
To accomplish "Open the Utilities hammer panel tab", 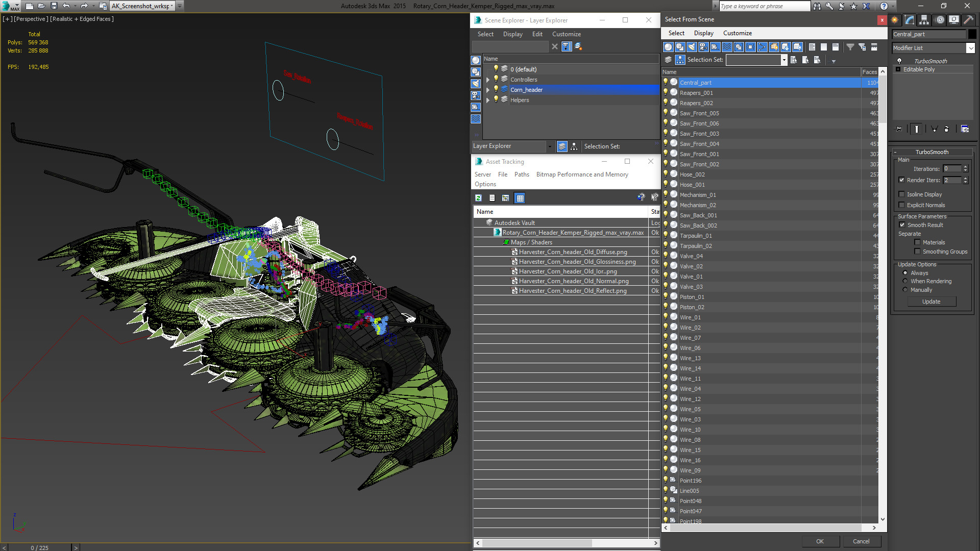I will [968, 20].
